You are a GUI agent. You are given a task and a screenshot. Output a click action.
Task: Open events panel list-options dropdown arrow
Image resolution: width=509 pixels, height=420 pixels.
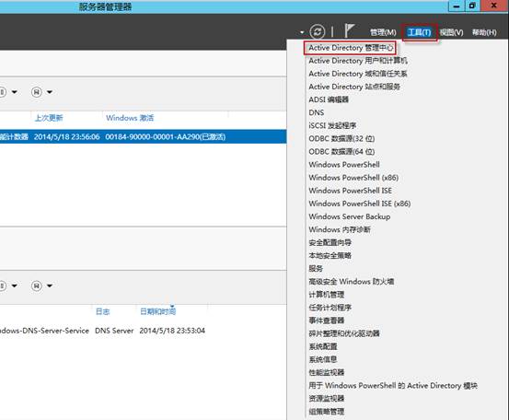point(15,286)
